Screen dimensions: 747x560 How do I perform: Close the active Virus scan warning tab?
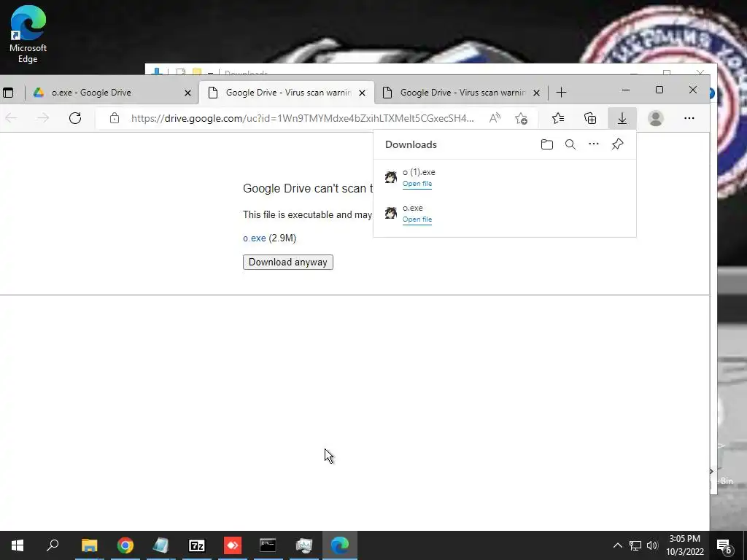[362, 93]
